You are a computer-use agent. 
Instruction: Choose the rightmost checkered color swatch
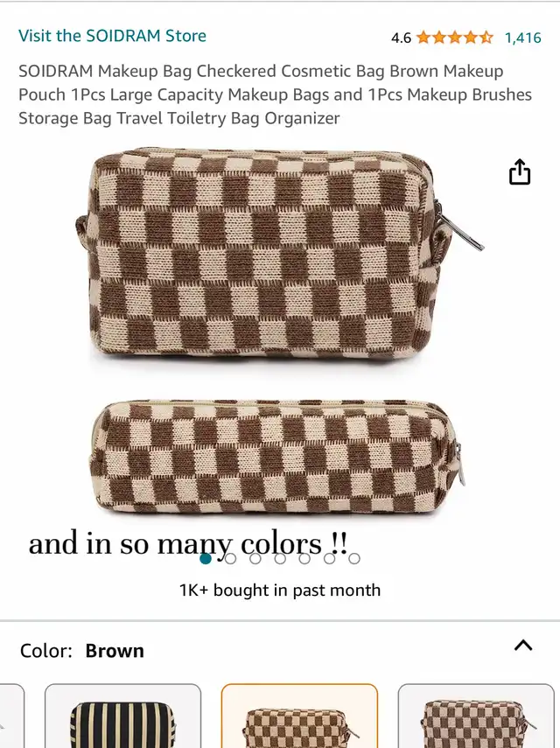(476, 716)
